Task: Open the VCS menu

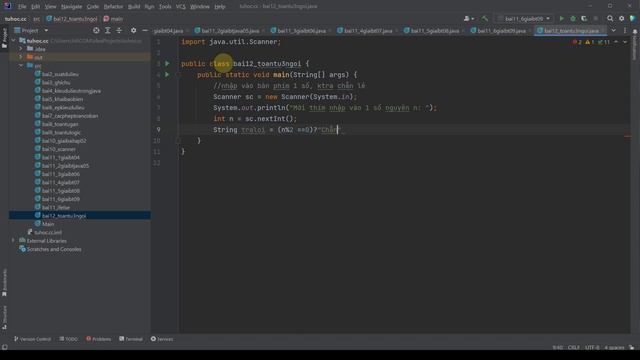Action: tap(180, 7)
